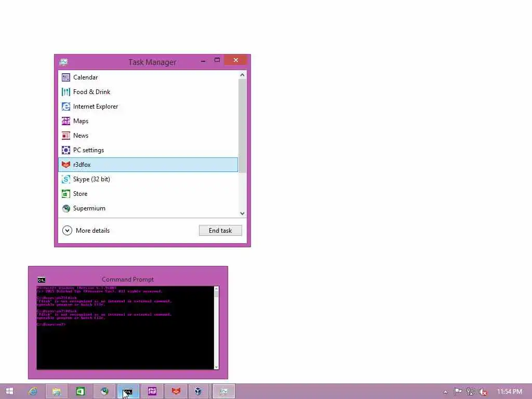This screenshot has height=399, width=532.
Task: Click the Calendar app icon in the list
Action: [66, 77]
